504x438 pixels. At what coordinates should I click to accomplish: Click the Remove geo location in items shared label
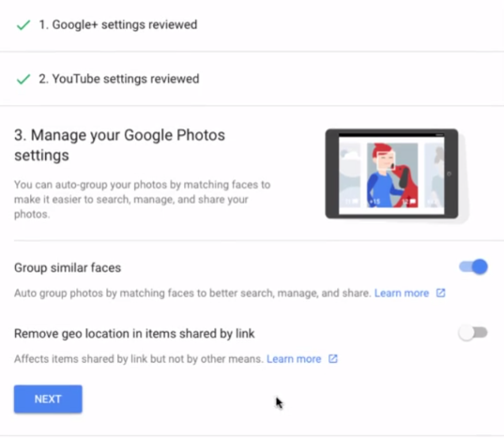(134, 334)
